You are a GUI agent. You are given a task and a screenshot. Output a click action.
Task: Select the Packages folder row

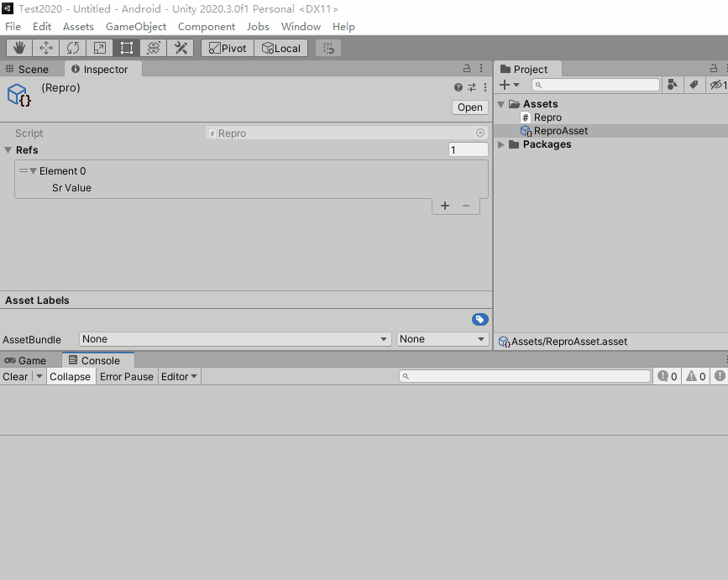coord(611,144)
